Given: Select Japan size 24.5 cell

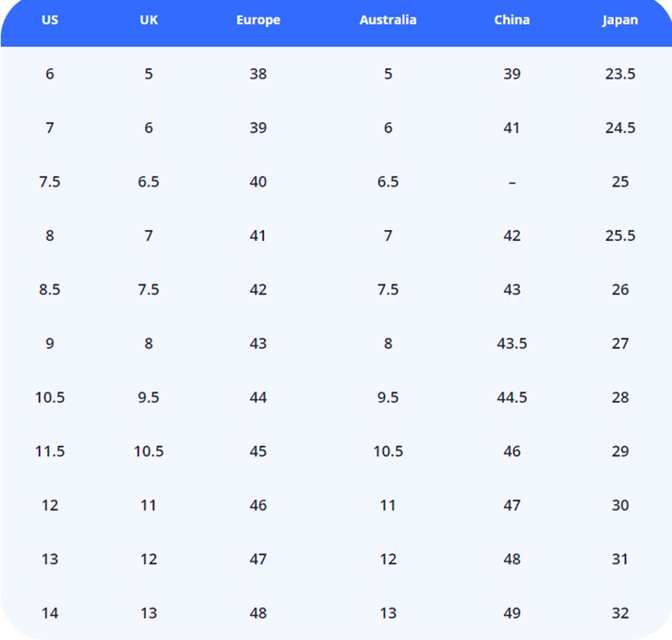Looking at the screenshot, I should [619, 128].
